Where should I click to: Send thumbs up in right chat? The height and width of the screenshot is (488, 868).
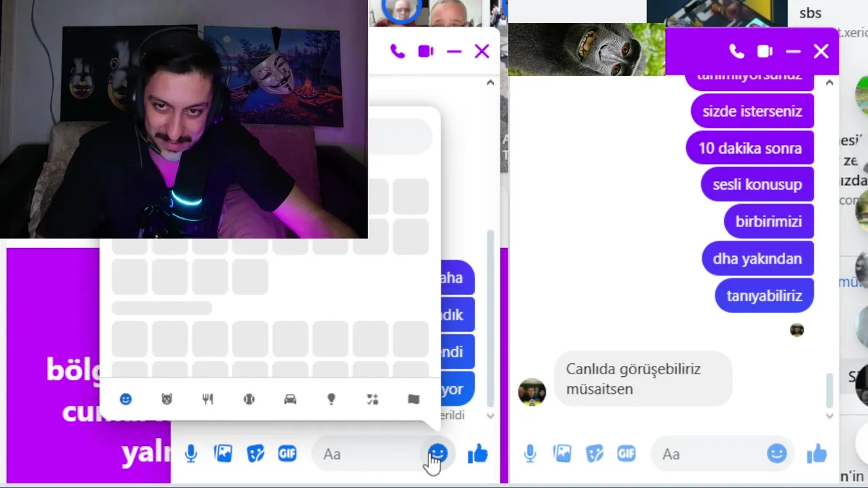click(x=816, y=453)
